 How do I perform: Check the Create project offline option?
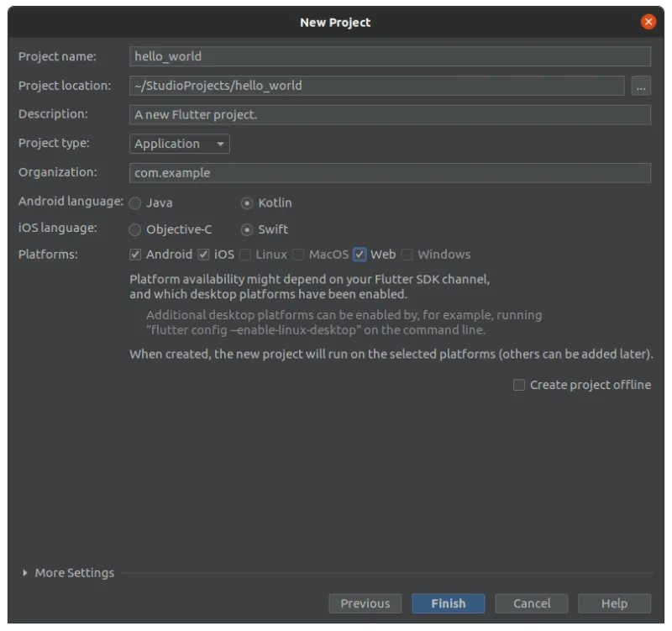519,385
